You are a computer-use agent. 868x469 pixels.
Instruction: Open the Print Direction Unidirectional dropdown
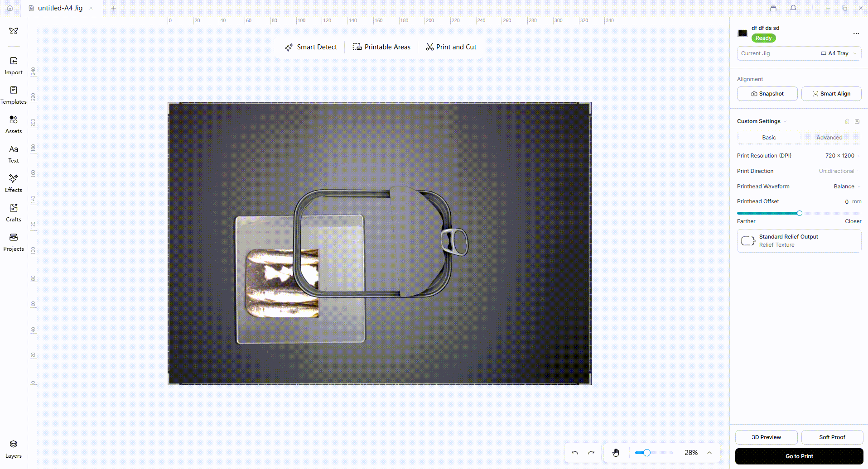(839, 171)
